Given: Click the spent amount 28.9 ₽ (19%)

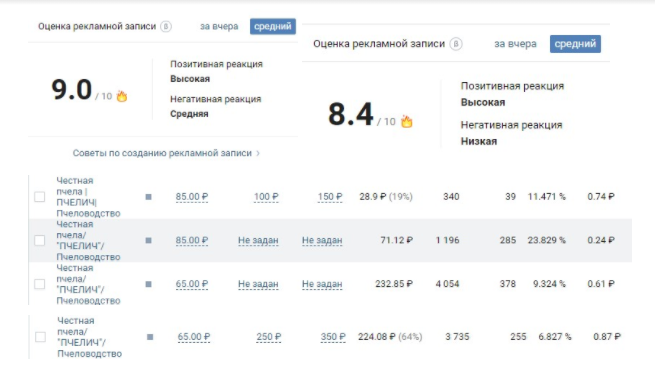Looking at the screenshot, I should coord(386,197).
